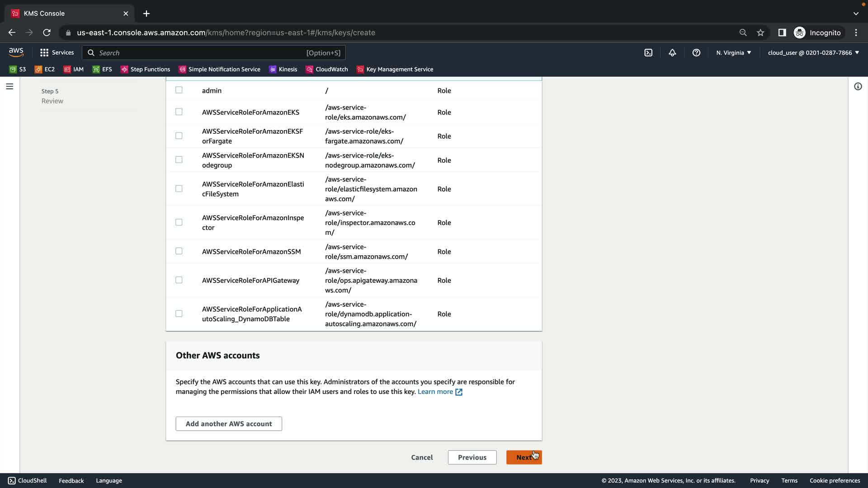Click the Add another AWS account button
The height and width of the screenshot is (488, 868).
click(229, 424)
